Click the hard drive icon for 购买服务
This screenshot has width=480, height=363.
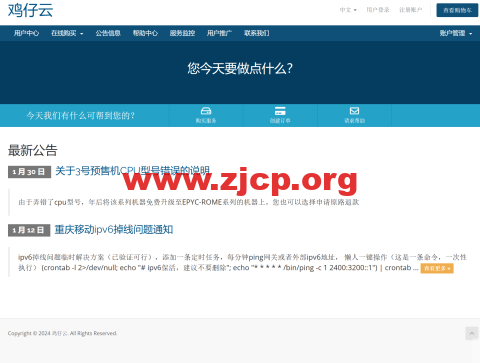coord(206,111)
